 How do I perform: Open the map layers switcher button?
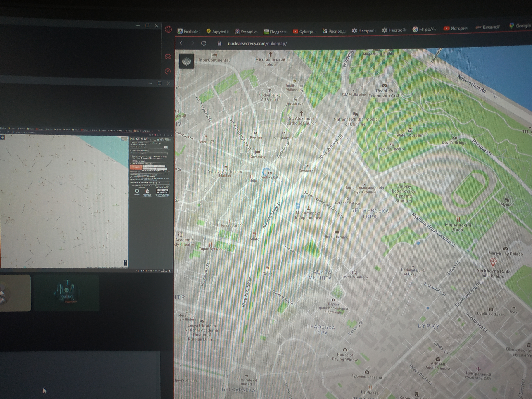tap(186, 61)
